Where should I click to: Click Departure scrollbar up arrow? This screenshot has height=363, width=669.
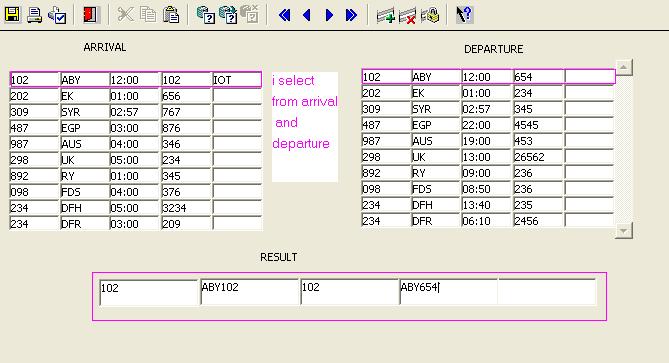click(624, 67)
